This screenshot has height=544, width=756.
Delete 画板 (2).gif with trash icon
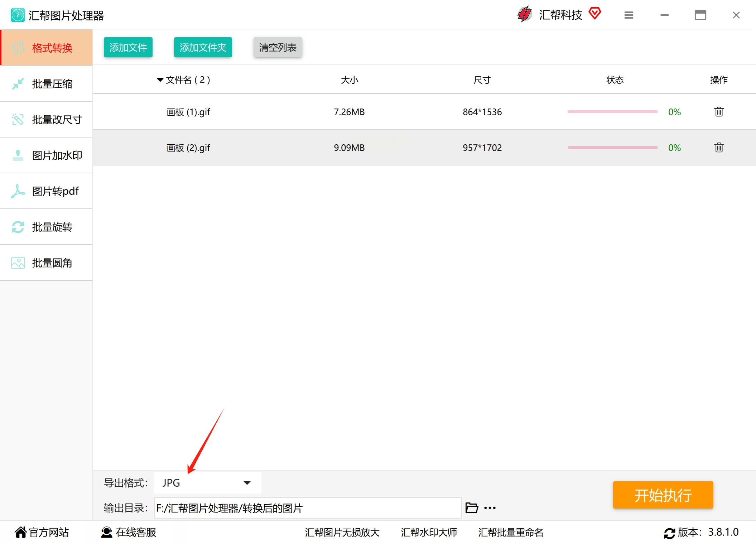coord(719,148)
